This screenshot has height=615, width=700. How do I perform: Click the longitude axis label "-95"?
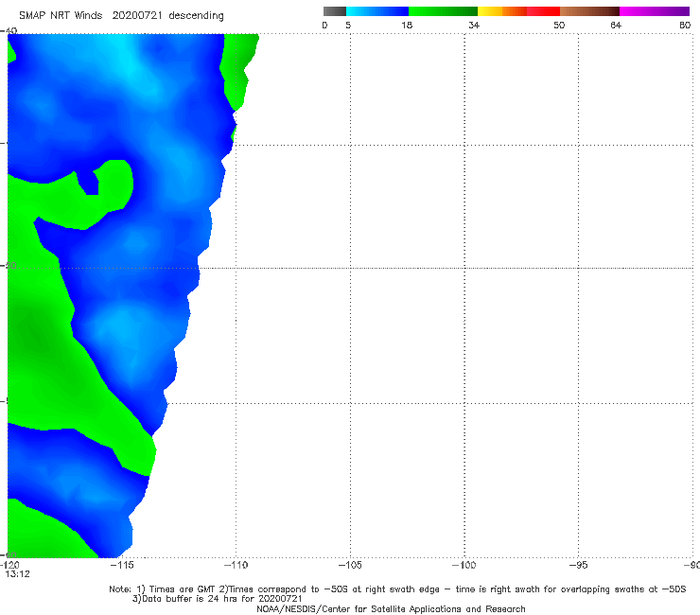coord(579,565)
